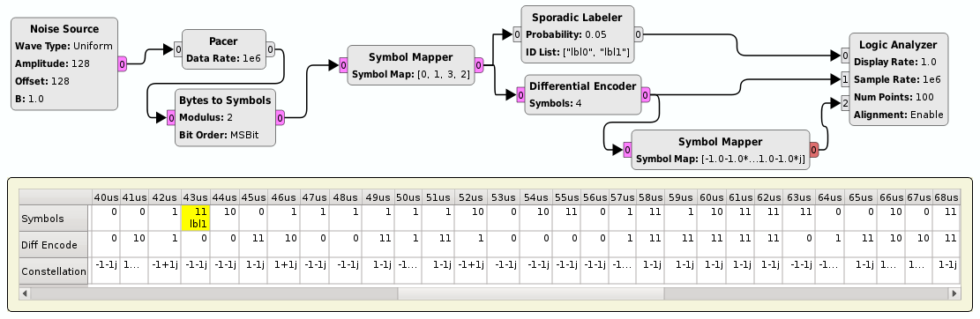Click the Sporadic Labeler output port
Screen dimensions: 980x319
pos(638,34)
